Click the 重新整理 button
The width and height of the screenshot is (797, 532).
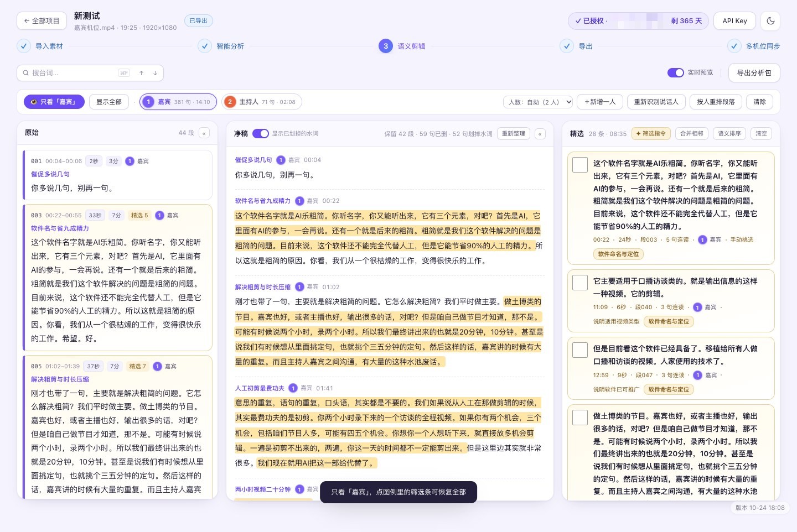pyautogui.click(x=513, y=133)
